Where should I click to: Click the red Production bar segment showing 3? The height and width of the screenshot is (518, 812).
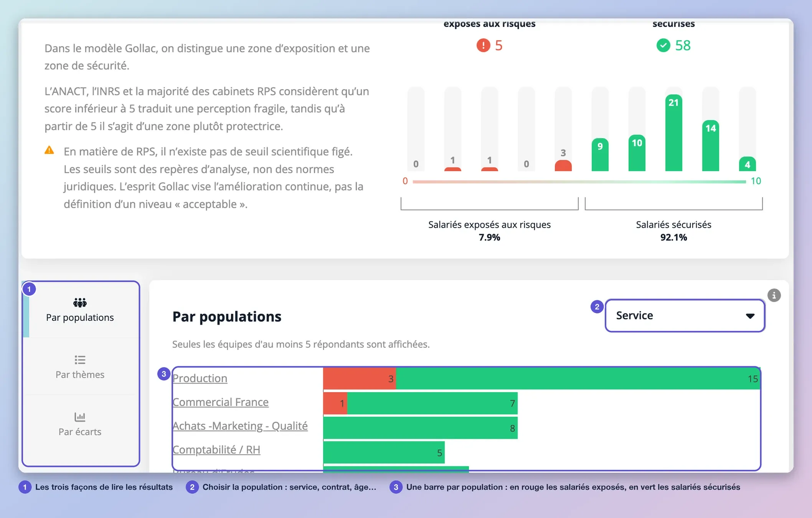pyautogui.click(x=360, y=379)
